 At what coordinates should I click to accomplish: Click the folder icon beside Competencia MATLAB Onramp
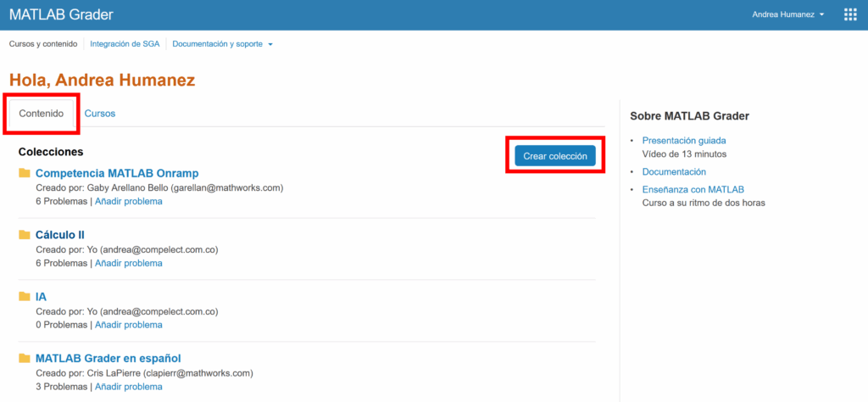click(24, 173)
